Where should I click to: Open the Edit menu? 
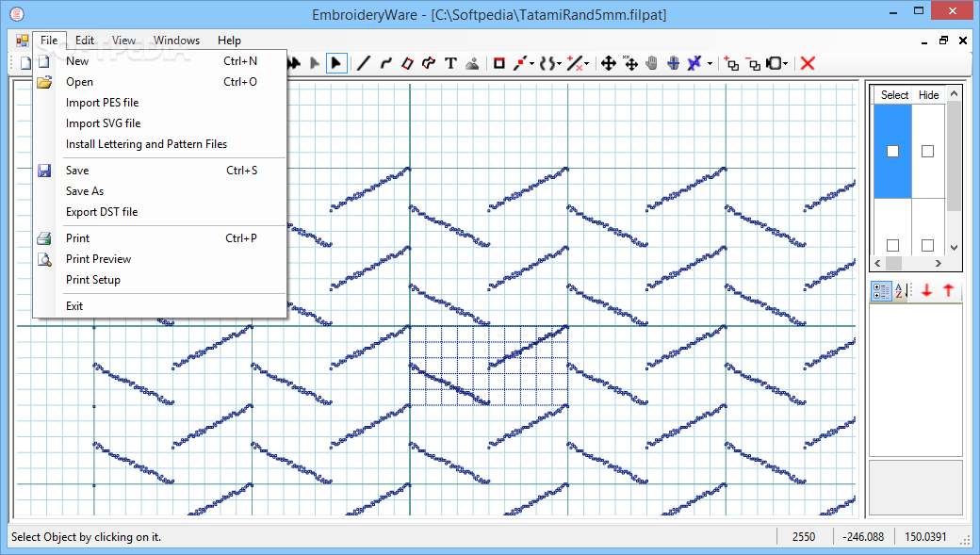85,40
